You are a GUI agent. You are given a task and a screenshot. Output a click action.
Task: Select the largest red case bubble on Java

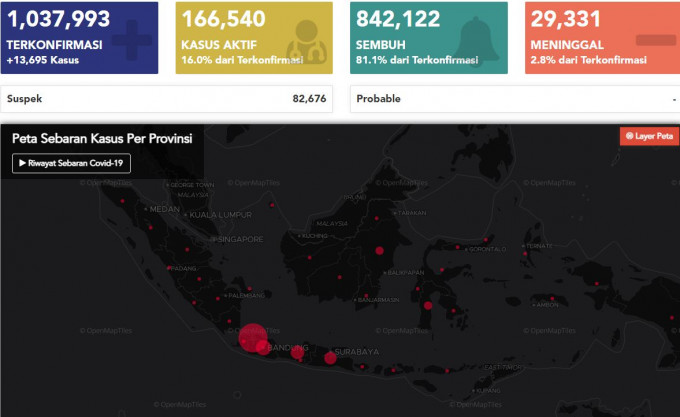point(251,337)
